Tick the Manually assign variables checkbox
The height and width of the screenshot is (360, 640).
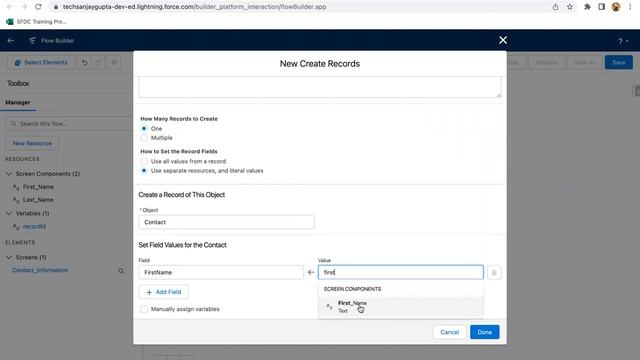(144, 309)
